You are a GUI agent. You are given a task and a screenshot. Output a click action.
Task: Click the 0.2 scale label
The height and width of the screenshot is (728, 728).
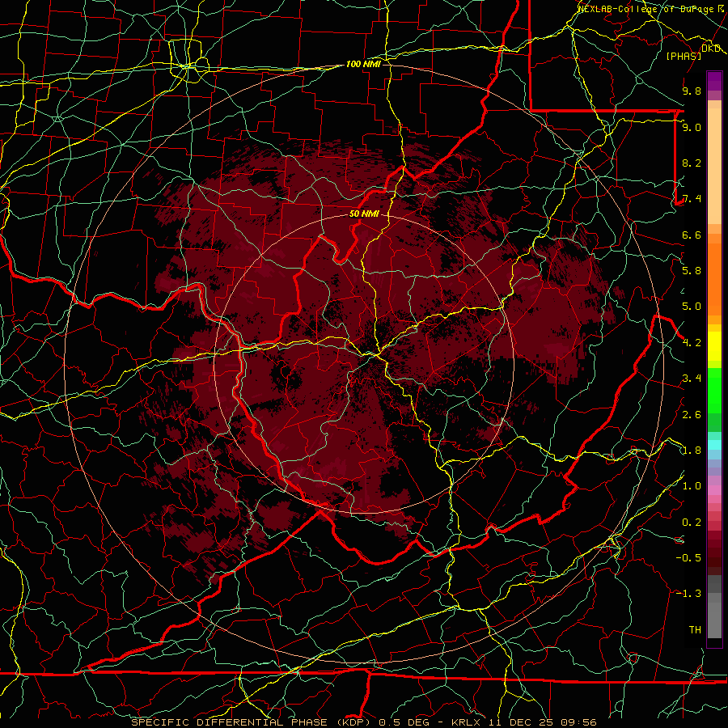pyautogui.click(x=692, y=523)
